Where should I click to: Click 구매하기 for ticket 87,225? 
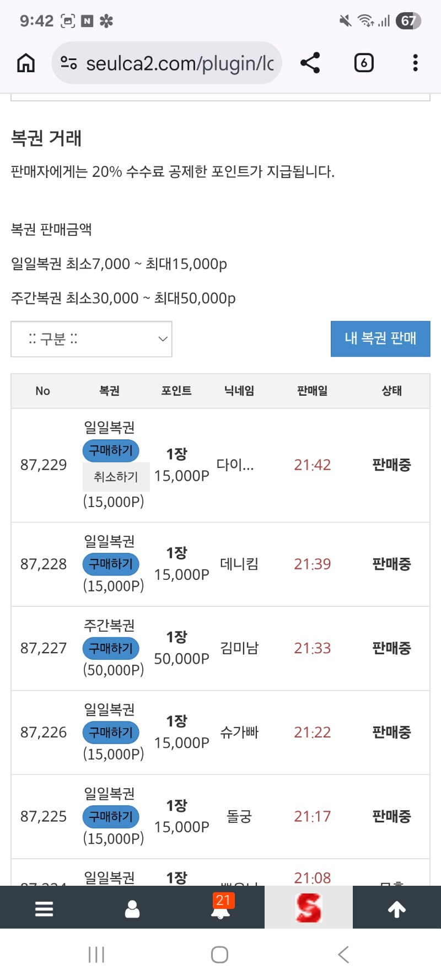[x=111, y=816]
